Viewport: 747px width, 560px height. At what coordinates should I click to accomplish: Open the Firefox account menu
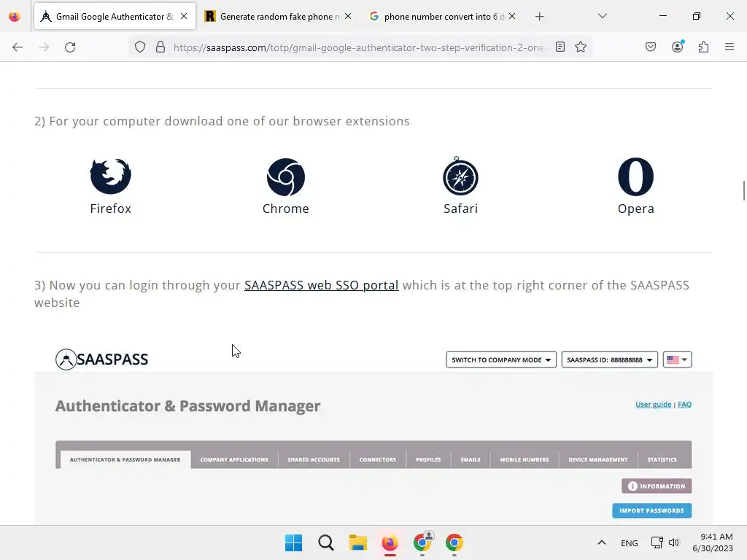click(x=678, y=47)
